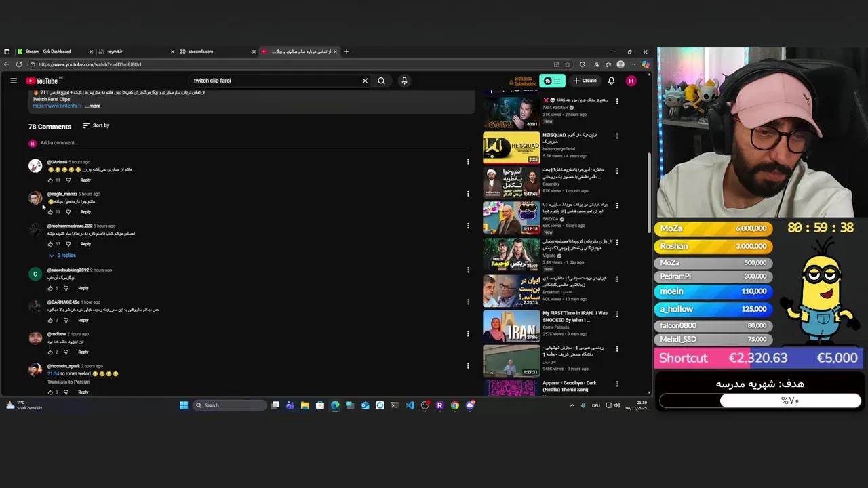Expand 2 replies under @mohammadreza.222
This screenshot has width=868, height=488.
point(62,256)
